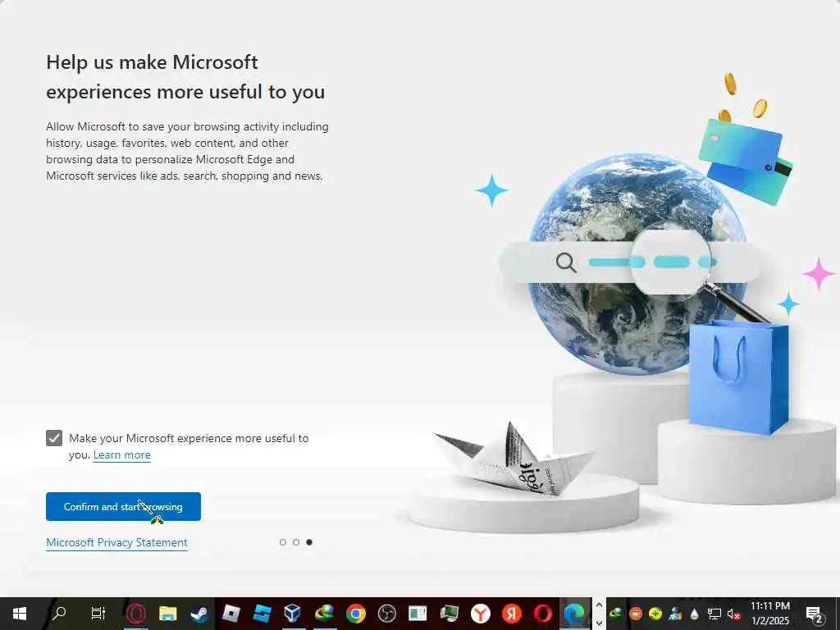
Task: Launch Roblox Player from taskbar
Action: [231, 613]
